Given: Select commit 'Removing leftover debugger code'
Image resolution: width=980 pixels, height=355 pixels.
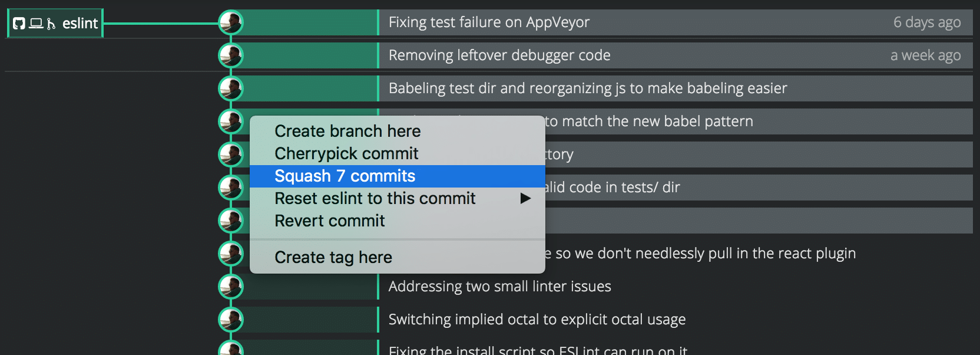Looking at the screenshot, I should point(499,55).
